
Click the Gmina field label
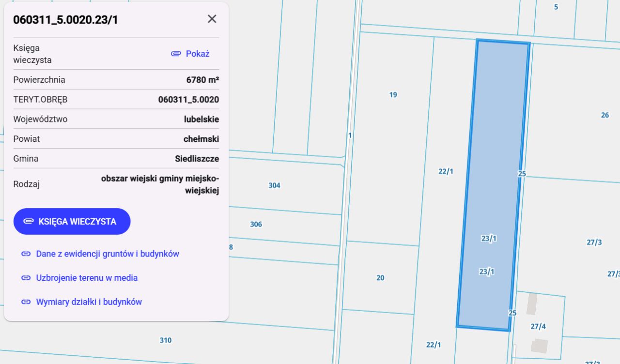[26, 159]
